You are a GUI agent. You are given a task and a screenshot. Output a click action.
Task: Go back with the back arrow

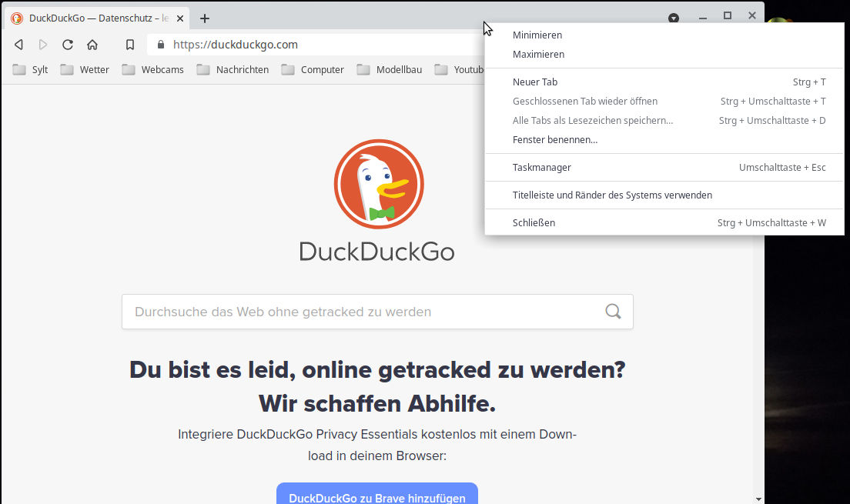19,45
